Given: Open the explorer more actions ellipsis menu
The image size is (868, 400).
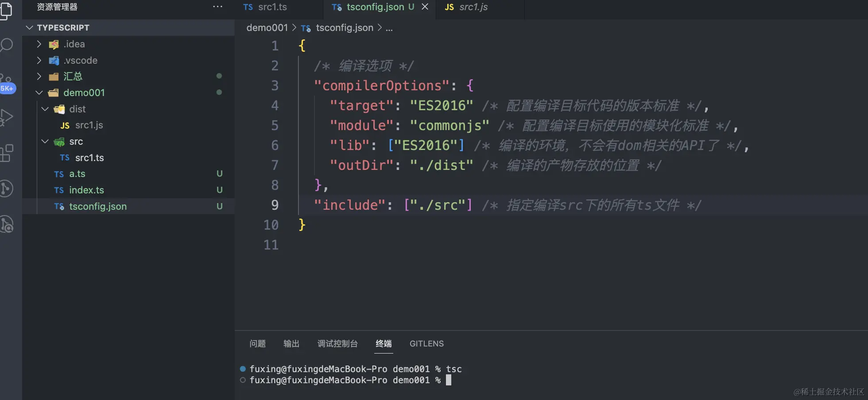Looking at the screenshot, I should pyautogui.click(x=217, y=7).
